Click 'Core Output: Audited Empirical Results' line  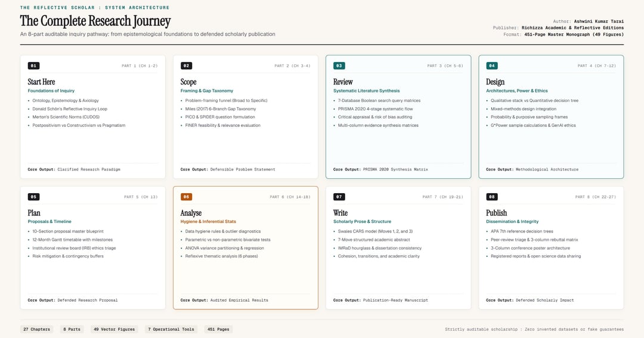(x=224, y=300)
